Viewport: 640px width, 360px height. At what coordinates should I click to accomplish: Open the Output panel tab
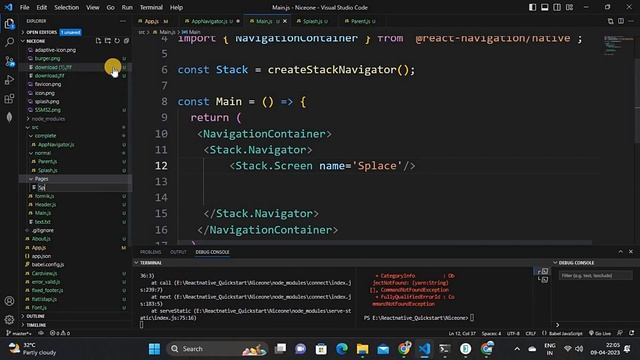click(178, 252)
